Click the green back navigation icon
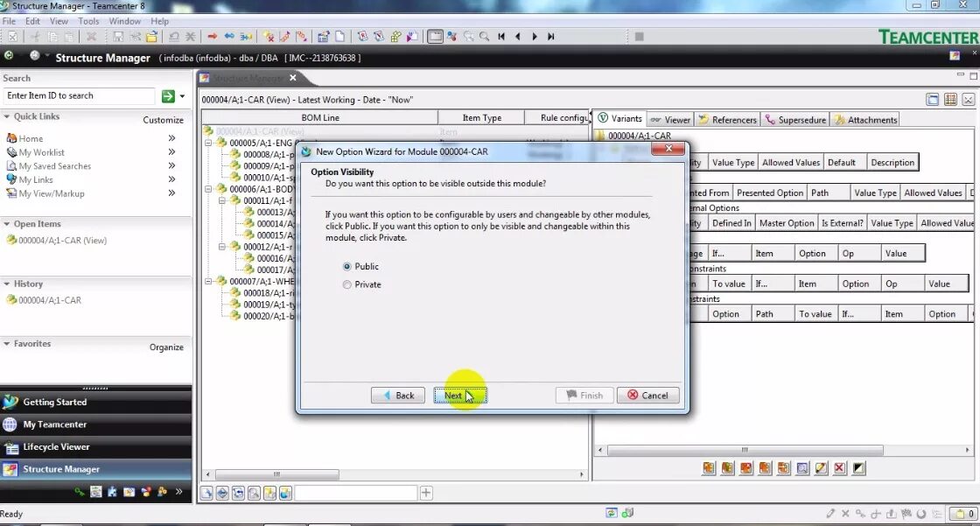Image resolution: width=980 pixels, height=526 pixels. (x=9, y=56)
